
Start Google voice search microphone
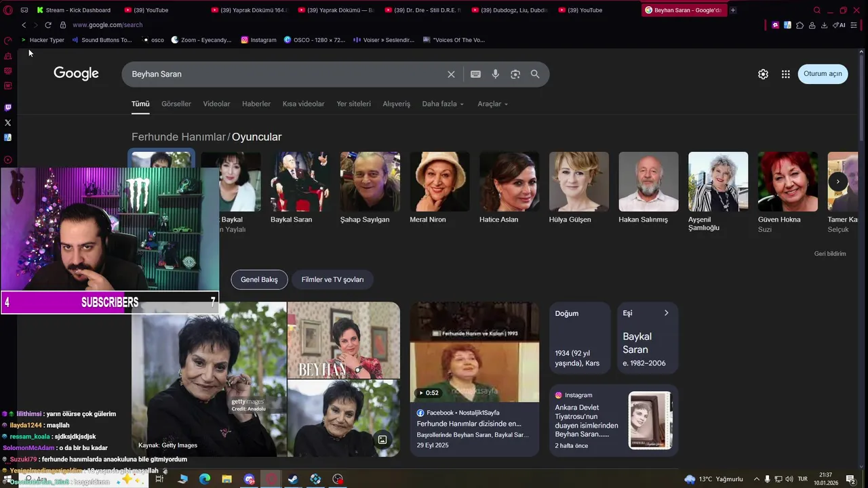pyautogui.click(x=496, y=74)
